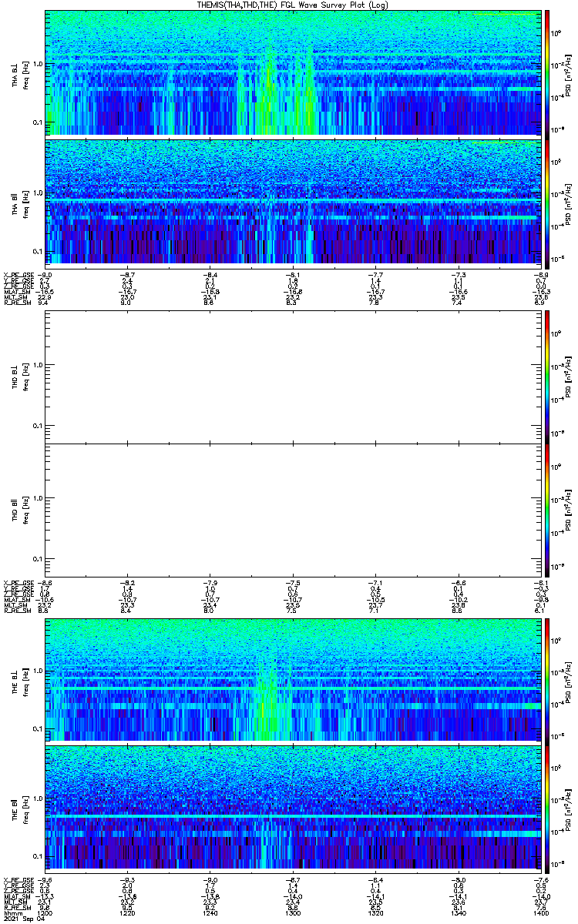
Task: Click the 0.1 frequency tick on THE B-parallel axis
Action: [37, 857]
